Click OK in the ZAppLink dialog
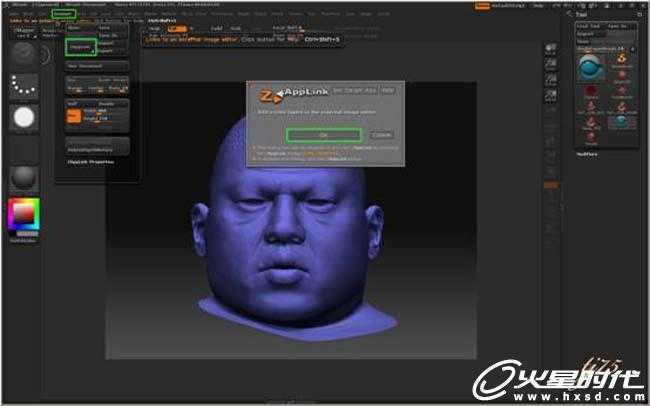 (323, 135)
